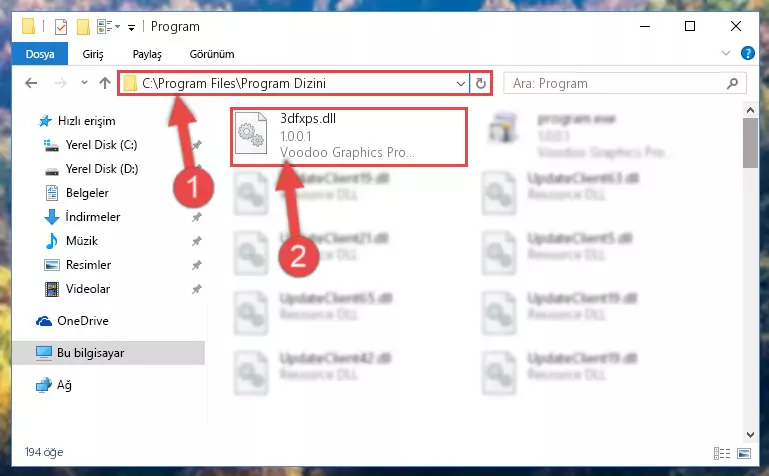Switch to details list view
The width and height of the screenshot is (769, 476).
[721, 453]
